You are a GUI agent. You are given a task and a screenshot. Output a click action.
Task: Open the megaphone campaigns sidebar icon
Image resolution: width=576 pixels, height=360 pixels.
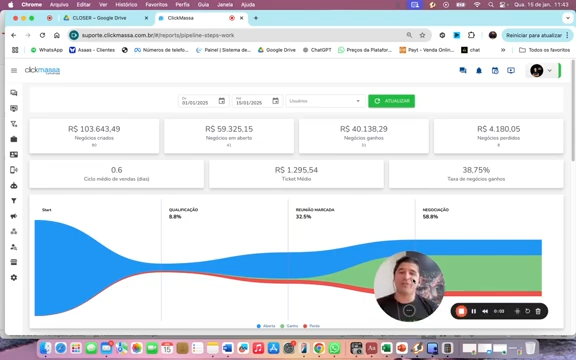tap(14, 216)
